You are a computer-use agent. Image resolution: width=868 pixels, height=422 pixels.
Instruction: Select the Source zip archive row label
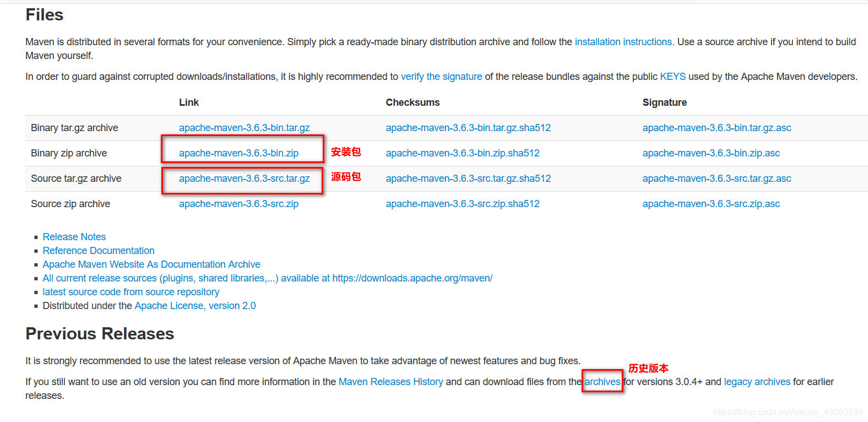(70, 204)
